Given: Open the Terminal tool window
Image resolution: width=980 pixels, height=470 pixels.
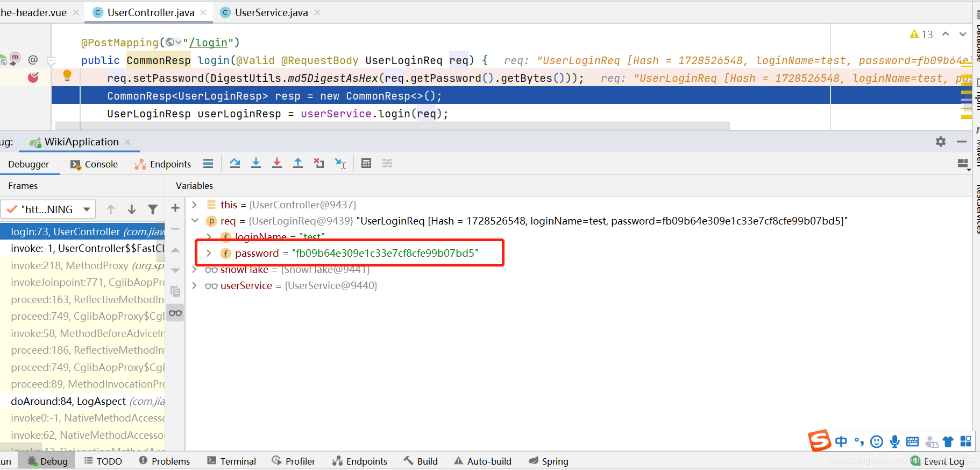Looking at the screenshot, I should [231, 461].
